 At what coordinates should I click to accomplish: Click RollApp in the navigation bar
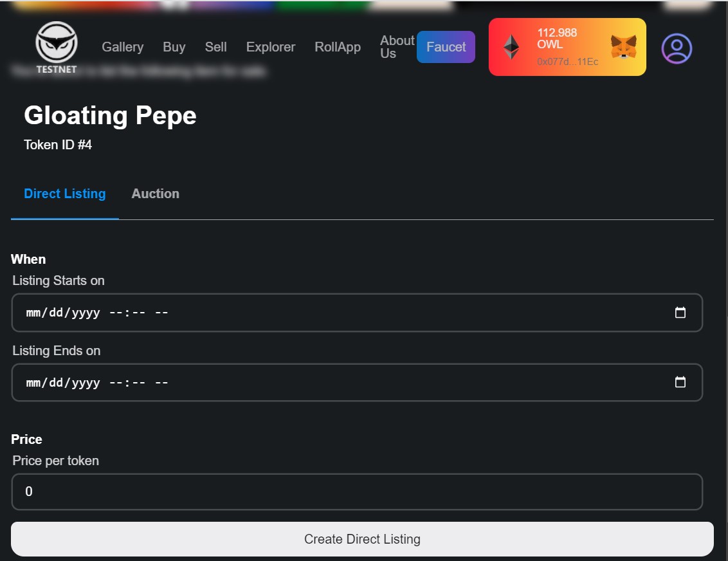pyautogui.click(x=338, y=47)
